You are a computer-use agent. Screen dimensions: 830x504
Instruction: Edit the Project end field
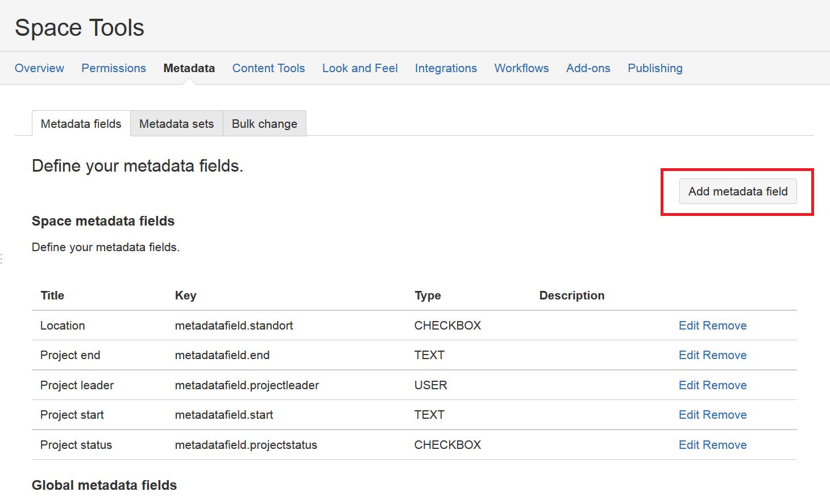(689, 355)
